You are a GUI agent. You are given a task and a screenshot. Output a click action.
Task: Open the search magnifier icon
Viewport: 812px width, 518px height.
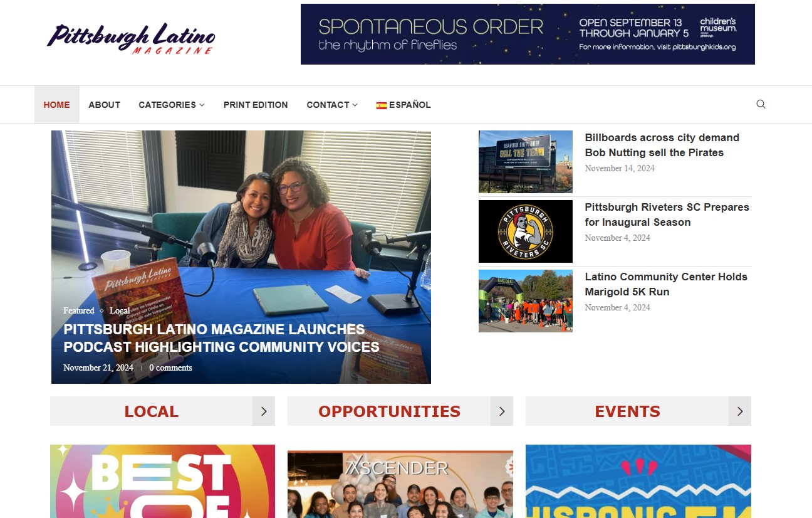coord(761,104)
